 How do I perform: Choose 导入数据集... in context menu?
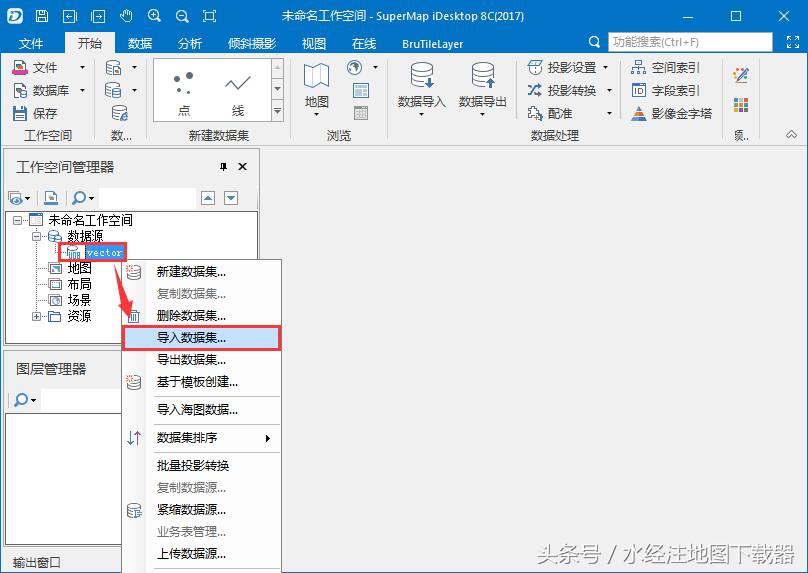(x=202, y=338)
